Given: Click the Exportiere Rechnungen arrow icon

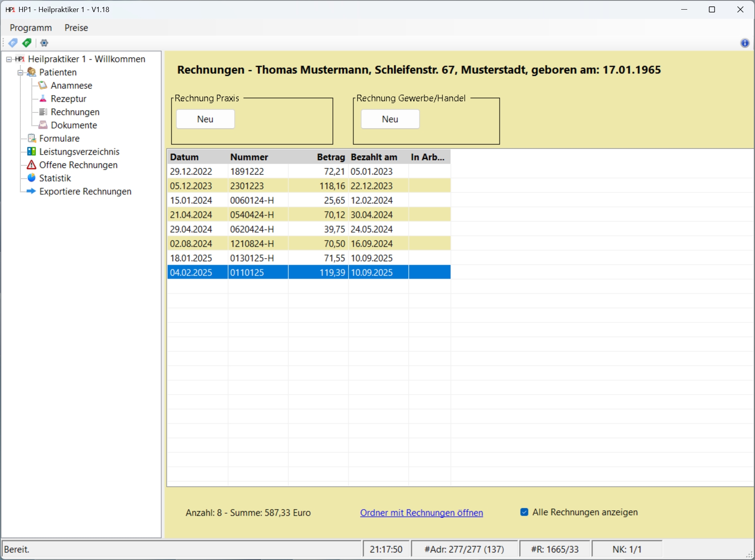Looking at the screenshot, I should (x=31, y=191).
